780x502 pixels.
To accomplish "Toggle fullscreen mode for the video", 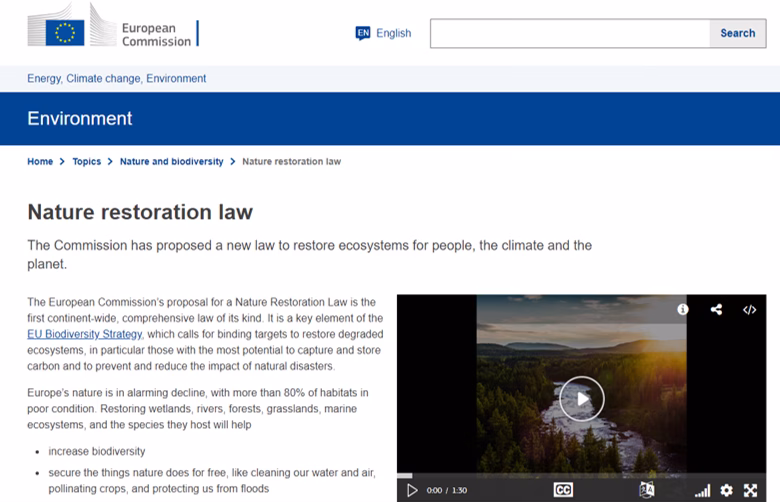I will [752, 490].
